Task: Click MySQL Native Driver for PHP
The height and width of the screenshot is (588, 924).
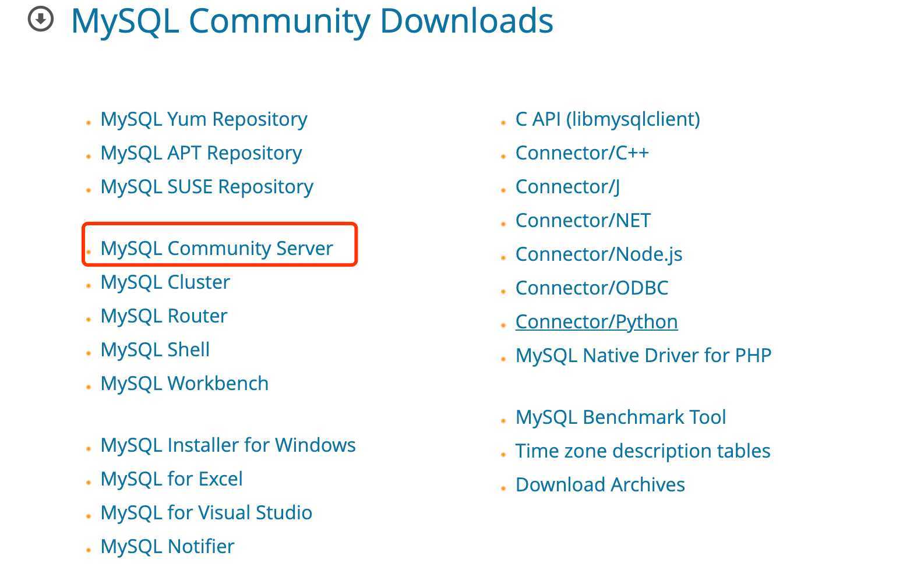Action: click(x=643, y=355)
